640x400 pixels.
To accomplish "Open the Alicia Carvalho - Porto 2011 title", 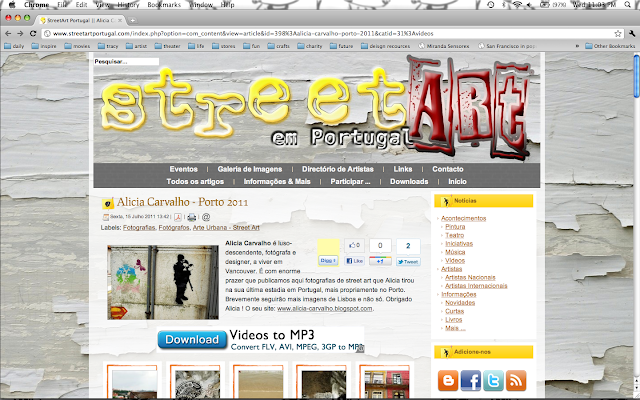I will tap(182, 202).
